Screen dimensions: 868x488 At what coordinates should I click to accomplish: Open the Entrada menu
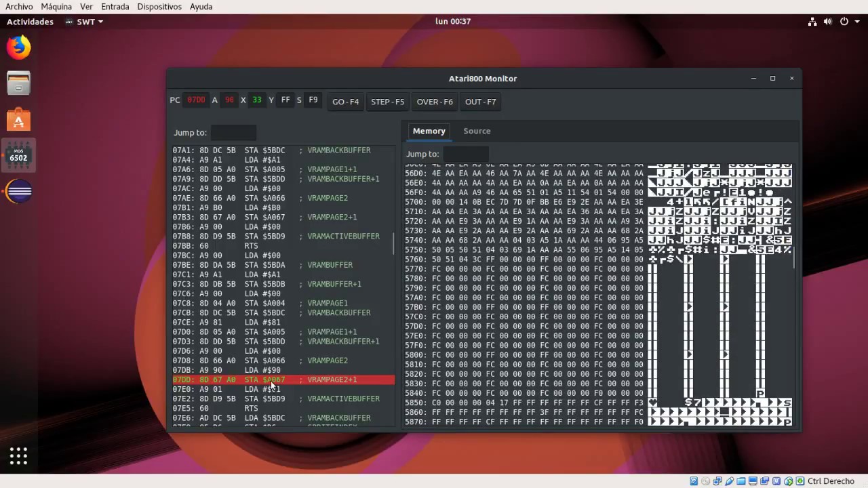[x=115, y=6]
